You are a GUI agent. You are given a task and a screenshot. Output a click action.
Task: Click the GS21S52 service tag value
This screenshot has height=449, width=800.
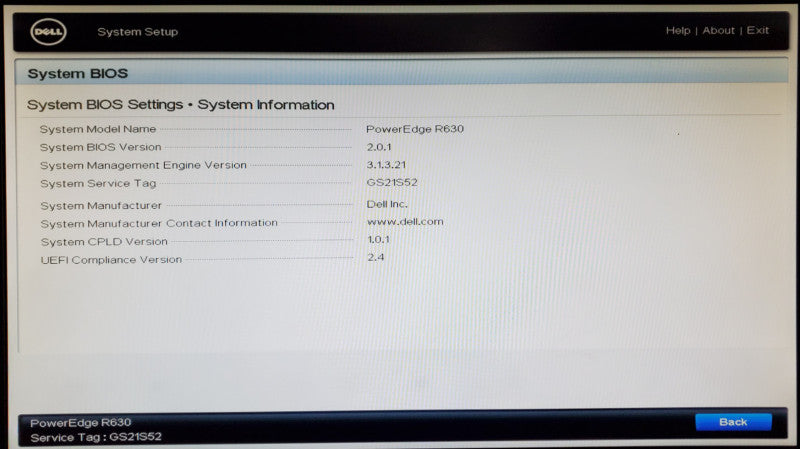click(392, 182)
